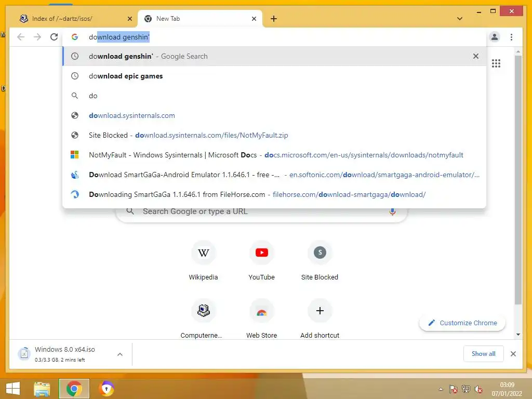
Task: Click the muted volume tray icon
Action: point(478,389)
